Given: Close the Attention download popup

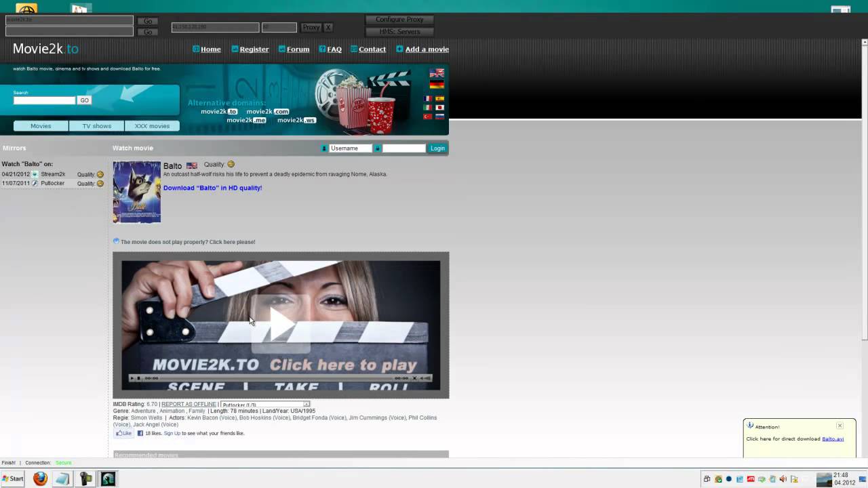Looking at the screenshot, I should (x=840, y=426).
